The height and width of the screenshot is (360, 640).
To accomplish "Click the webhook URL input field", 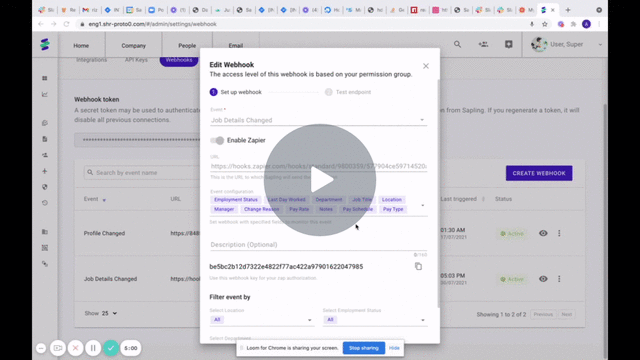I will point(318,166).
